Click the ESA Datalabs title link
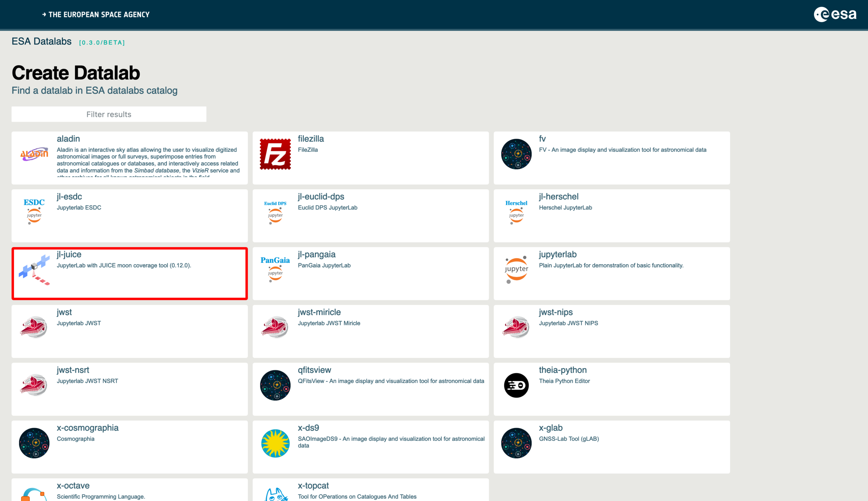This screenshot has width=868, height=501. click(x=42, y=41)
